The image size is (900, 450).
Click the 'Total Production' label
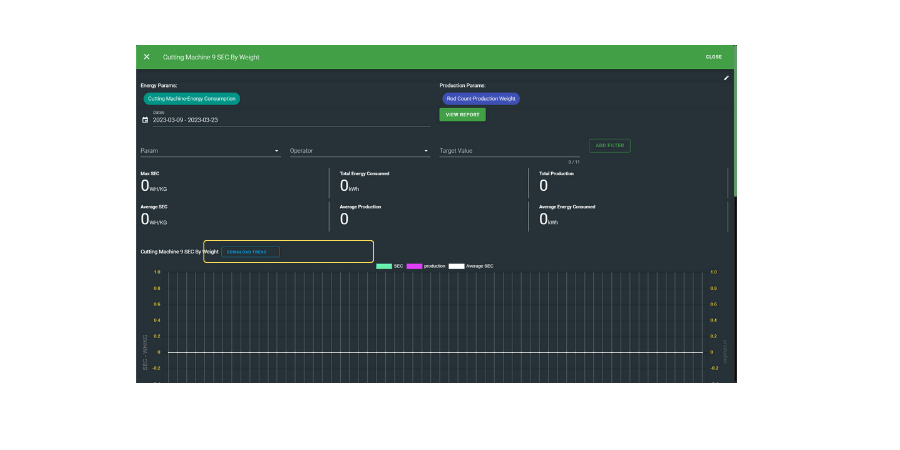tap(556, 173)
